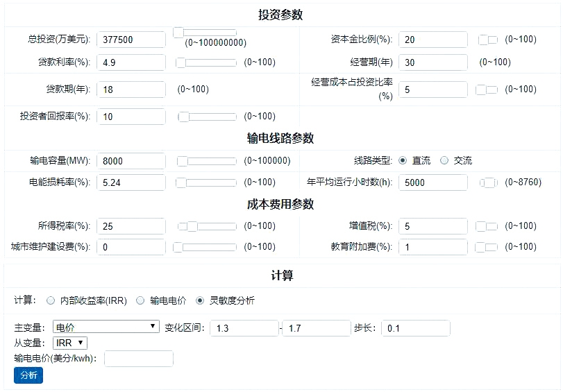Open the 从变量 IRR dropdown

[70, 343]
